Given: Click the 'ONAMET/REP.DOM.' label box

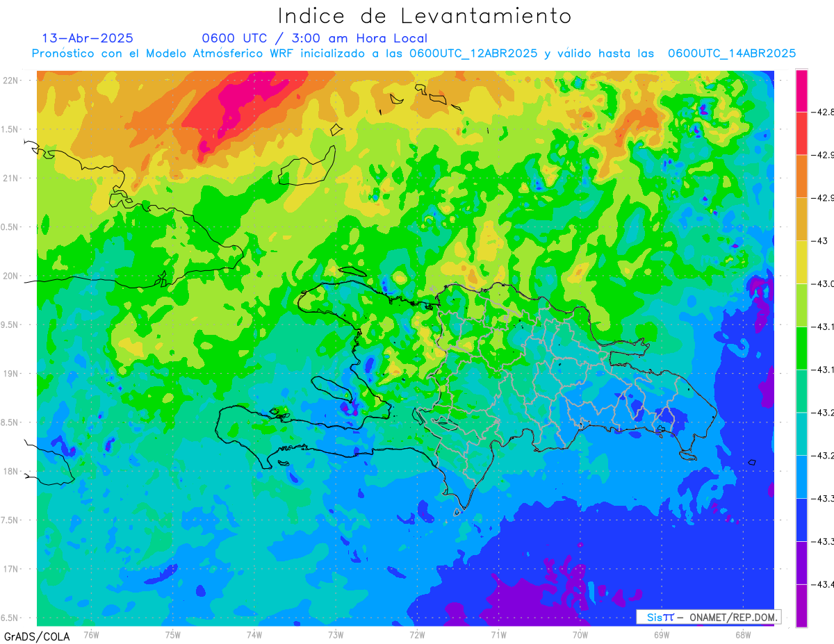Looking at the screenshot, I should (708, 617).
